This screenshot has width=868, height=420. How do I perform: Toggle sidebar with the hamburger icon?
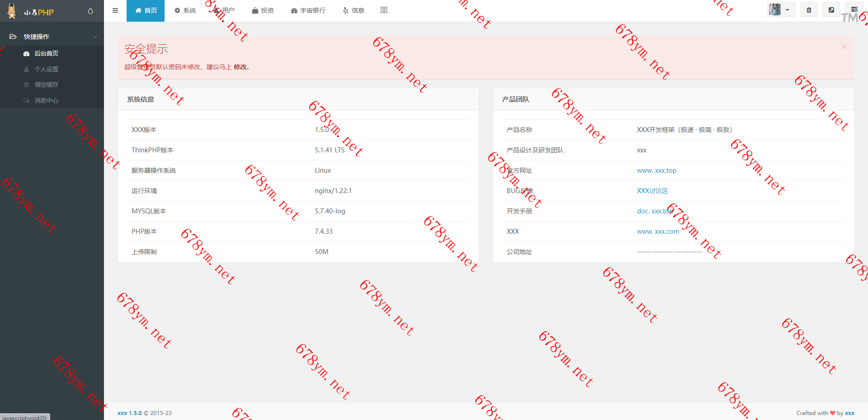115,10
